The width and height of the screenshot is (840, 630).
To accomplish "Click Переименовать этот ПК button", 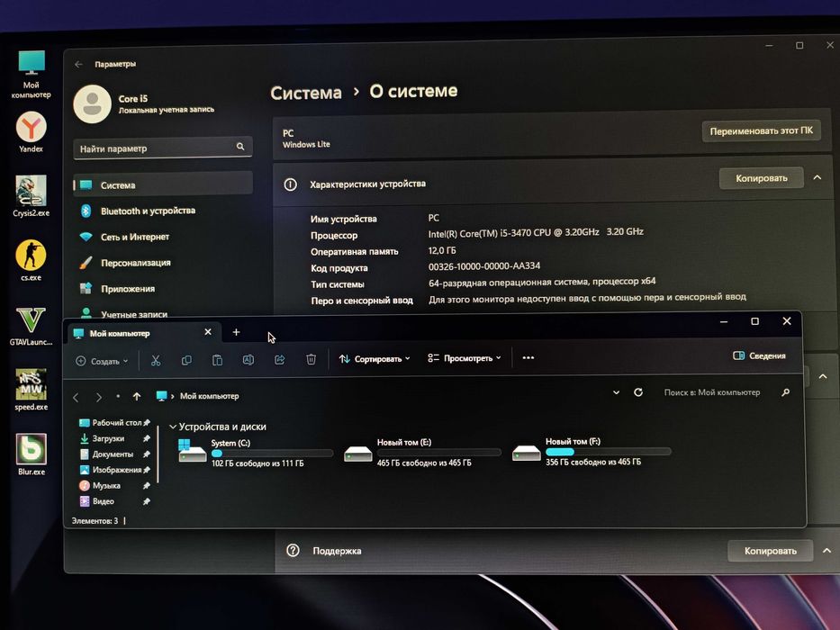I will [x=762, y=130].
